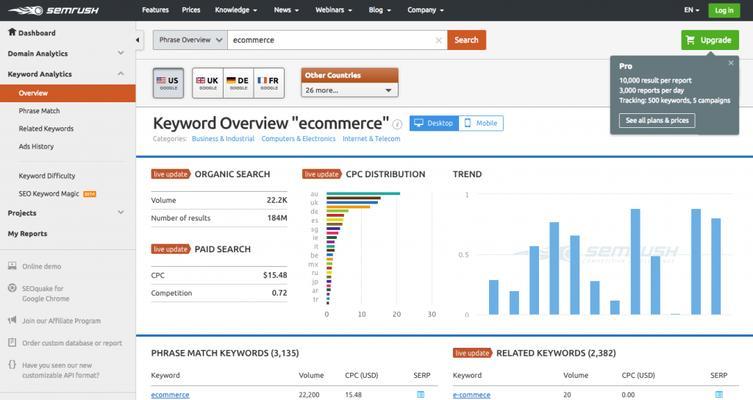Open the News menu
This screenshot has height=400, width=753.
pyautogui.click(x=286, y=10)
